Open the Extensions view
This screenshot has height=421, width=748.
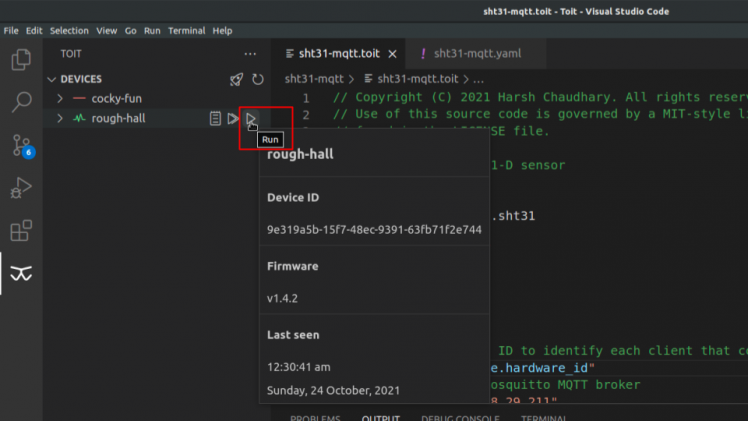[x=21, y=230]
